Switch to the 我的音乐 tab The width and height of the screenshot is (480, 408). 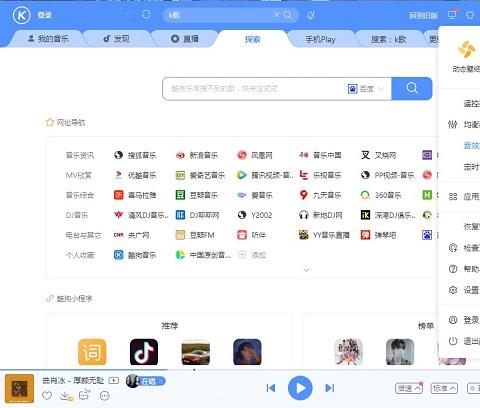48,39
